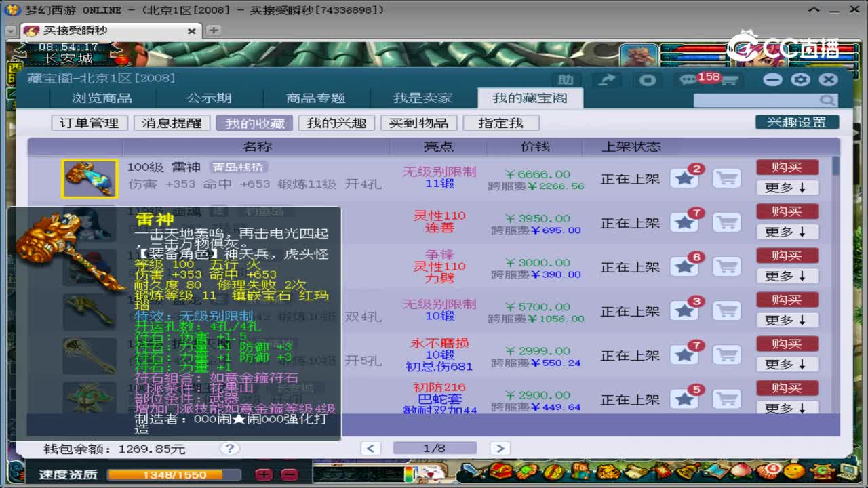This screenshot has width=868, height=488.
Task: Add the ¥6666.00 雷神 item to cart
Action: point(727,179)
